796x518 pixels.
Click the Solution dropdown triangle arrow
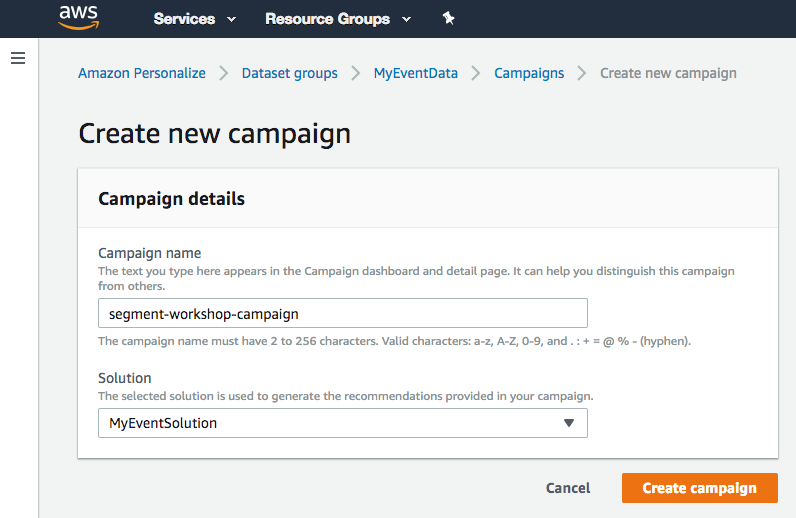(569, 423)
